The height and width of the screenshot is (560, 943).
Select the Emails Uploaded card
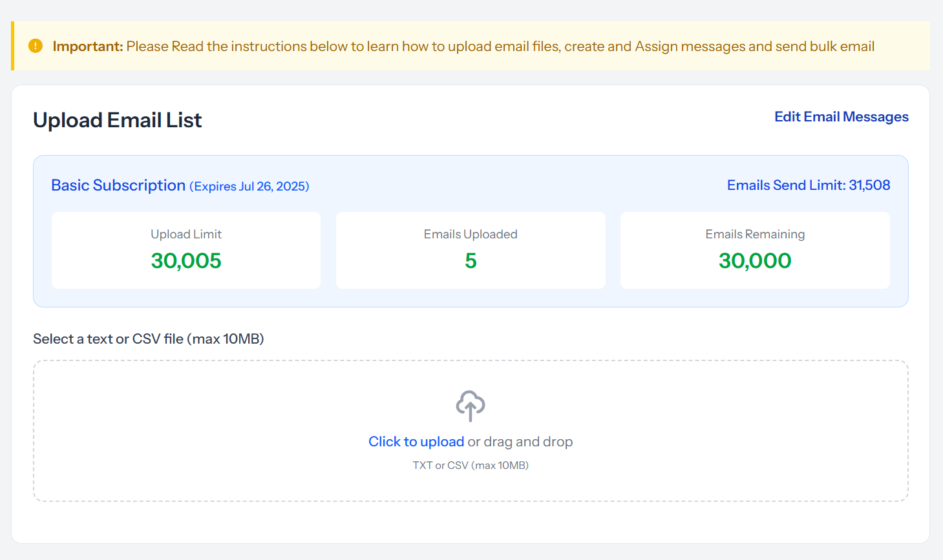(x=471, y=250)
